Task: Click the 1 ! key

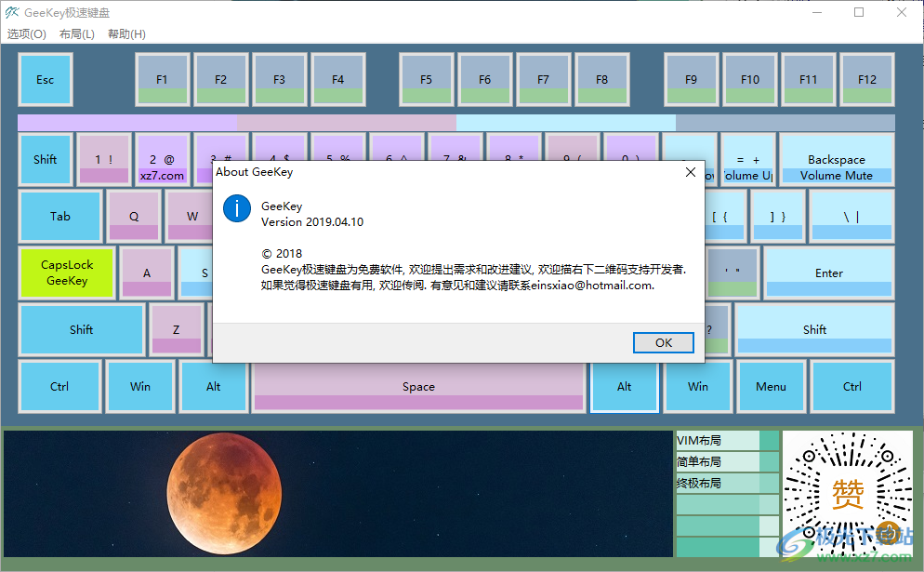Action: [x=104, y=159]
